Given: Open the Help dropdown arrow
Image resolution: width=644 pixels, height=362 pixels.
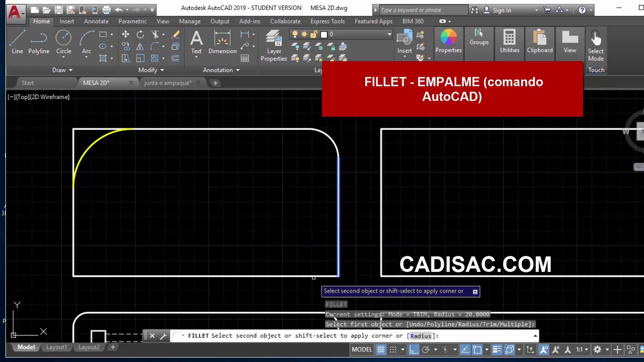Looking at the screenshot, I should (591, 10).
